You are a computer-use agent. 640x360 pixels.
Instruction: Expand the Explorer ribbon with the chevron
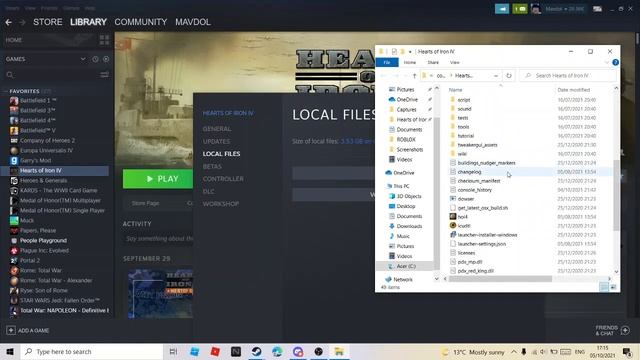click(607, 62)
